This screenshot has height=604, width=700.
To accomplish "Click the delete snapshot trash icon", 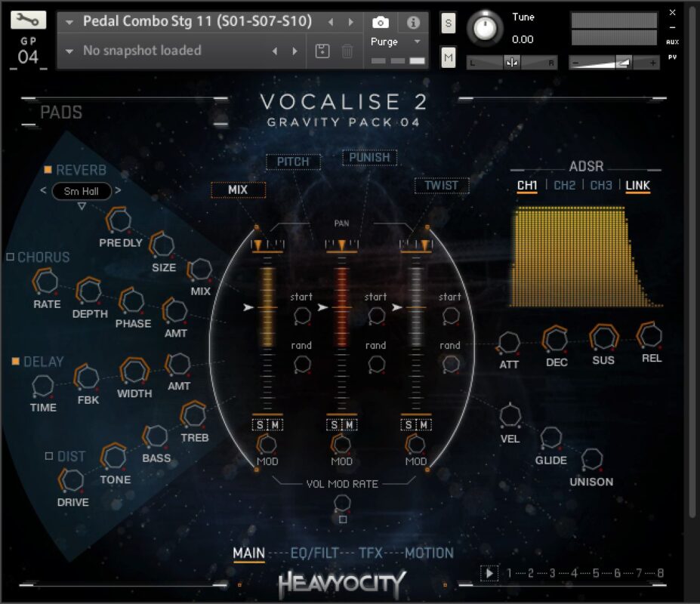I will tap(347, 51).
